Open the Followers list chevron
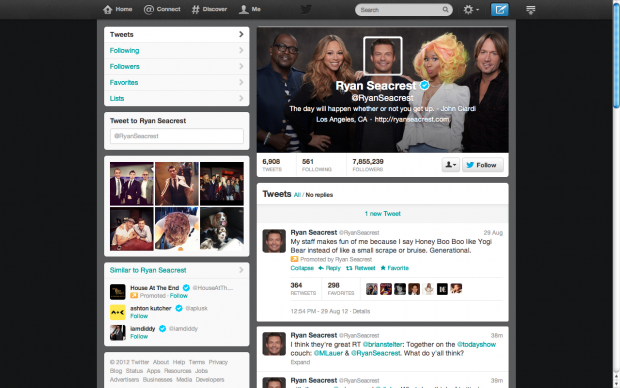The height and width of the screenshot is (388, 620). [241, 66]
